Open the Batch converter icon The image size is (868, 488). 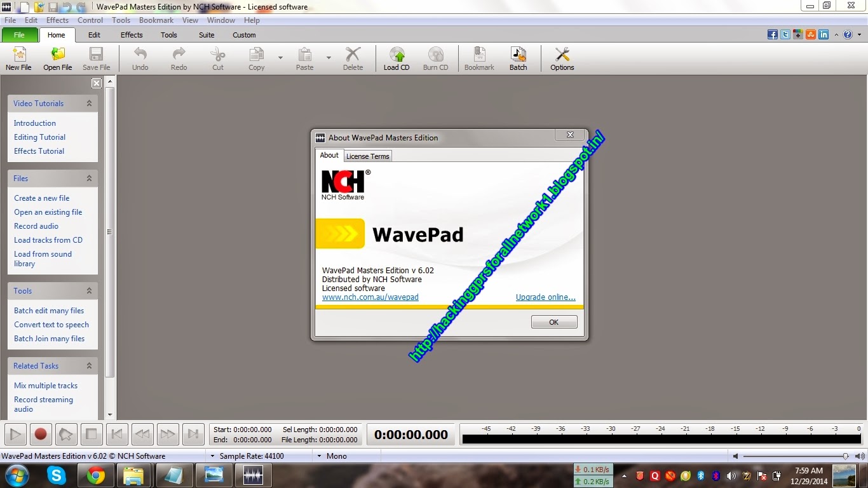point(518,58)
